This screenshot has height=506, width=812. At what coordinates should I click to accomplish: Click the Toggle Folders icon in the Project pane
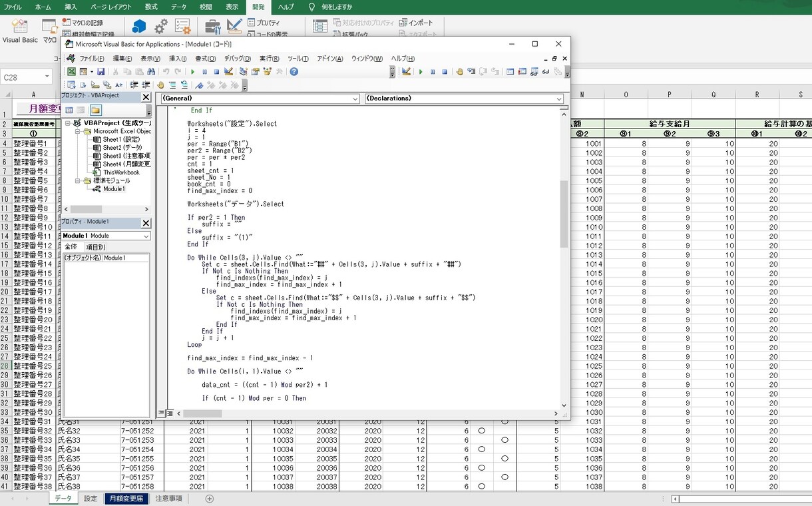[95, 110]
